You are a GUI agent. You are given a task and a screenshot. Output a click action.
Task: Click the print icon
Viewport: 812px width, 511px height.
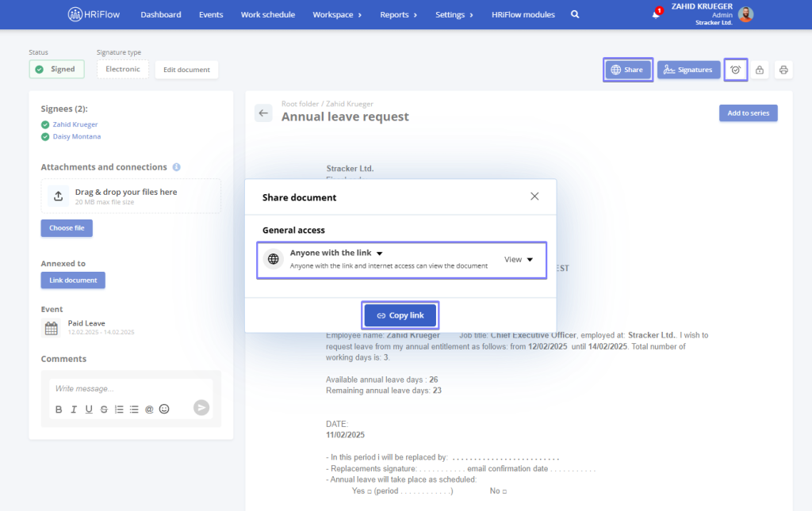pyautogui.click(x=783, y=70)
